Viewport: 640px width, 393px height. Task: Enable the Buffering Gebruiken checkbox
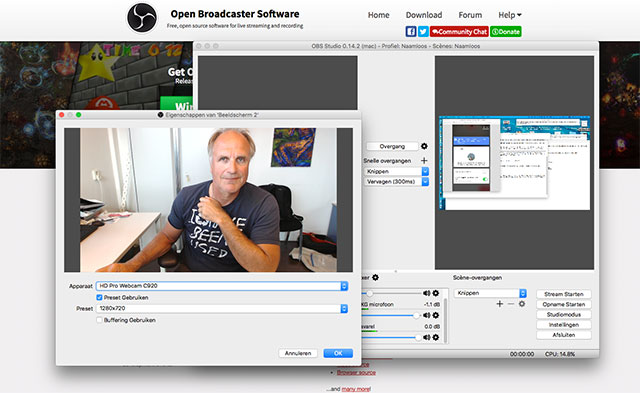pos(99,320)
